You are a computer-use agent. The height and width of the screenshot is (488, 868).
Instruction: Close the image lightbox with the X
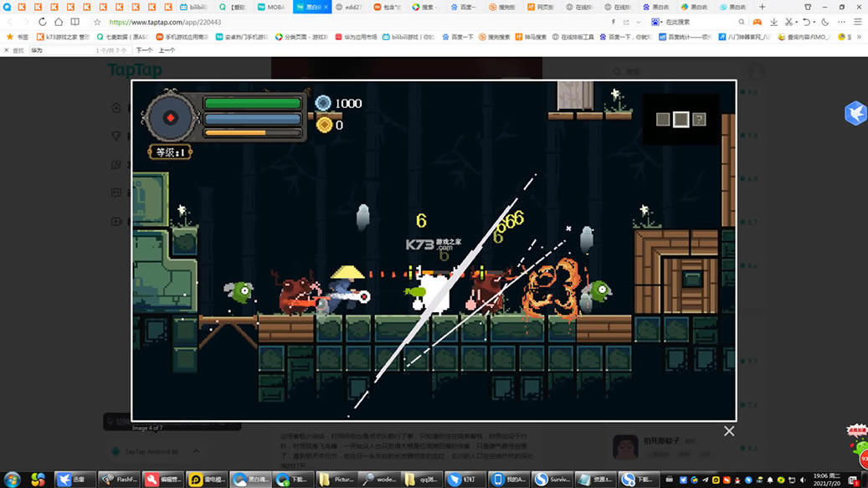tap(729, 431)
